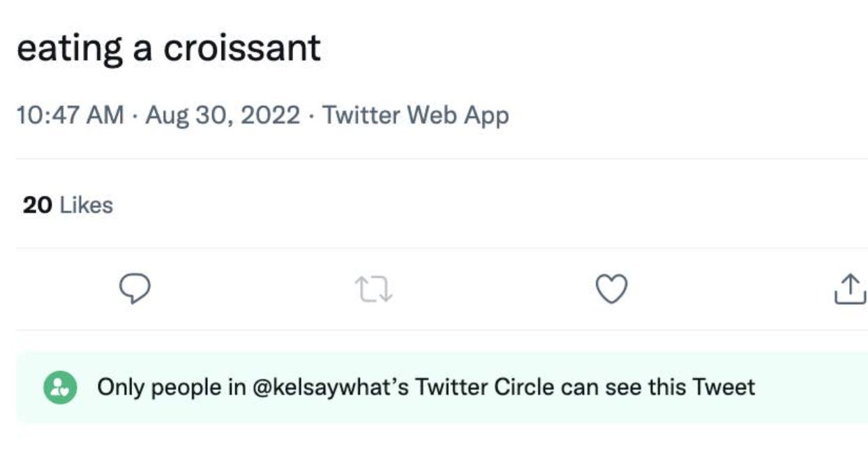Click the tweet text 'eating a croissant'
Viewport: 868px width, 454px height.
pyautogui.click(x=169, y=49)
